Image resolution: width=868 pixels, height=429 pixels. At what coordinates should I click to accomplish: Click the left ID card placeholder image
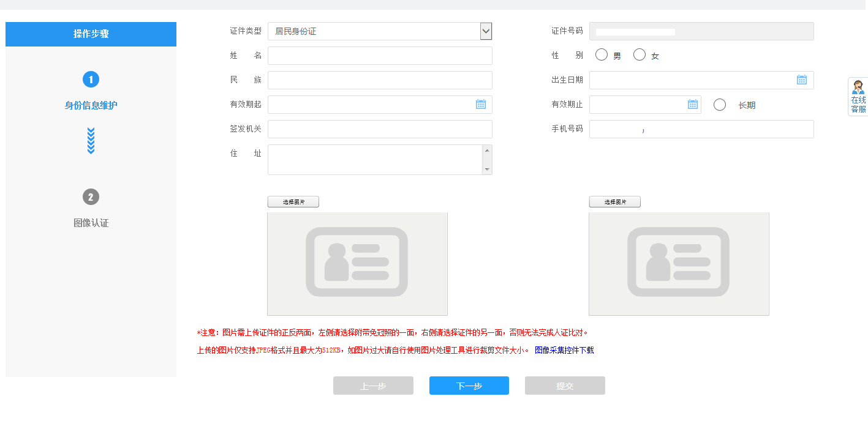pos(357,264)
